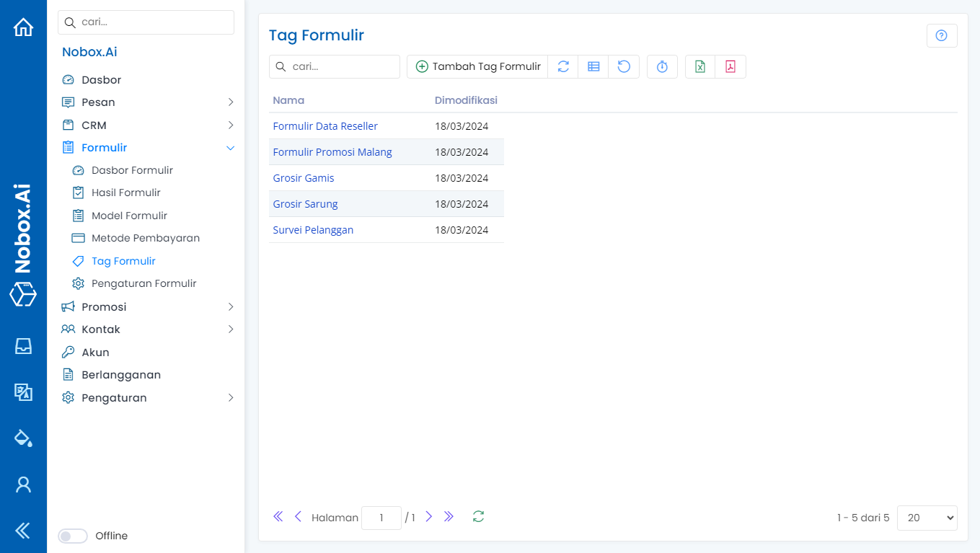Click the translate language icon
Screen dimensions: 980x553
(x=23, y=391)
